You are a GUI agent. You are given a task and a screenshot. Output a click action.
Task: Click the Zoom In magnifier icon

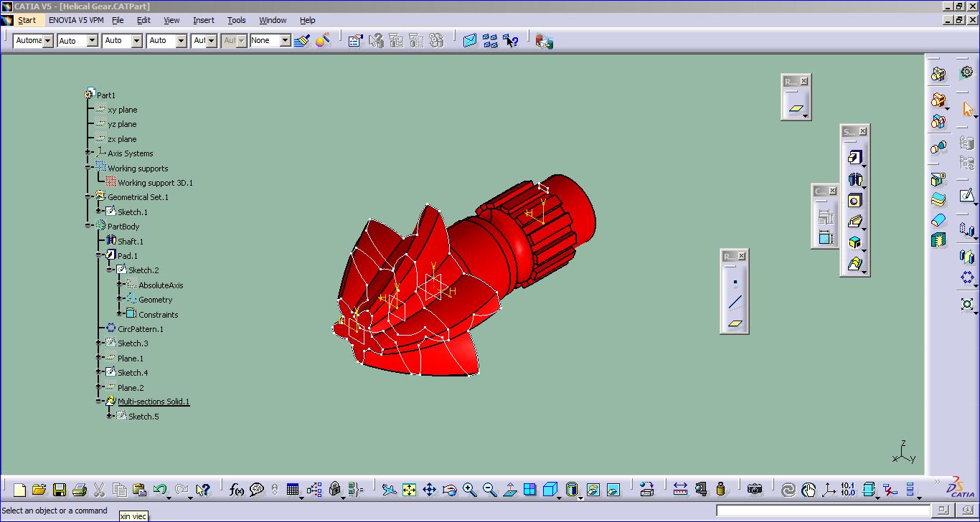[x=470, y=490]
